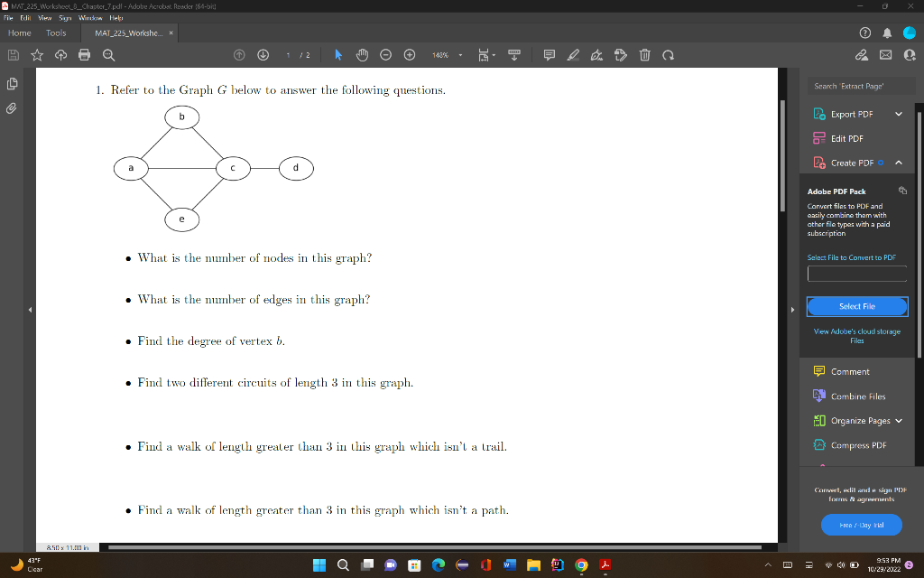924x578 pixels.
Task: Open Google Chrome from the taskbar
Action: coord(581,565)
